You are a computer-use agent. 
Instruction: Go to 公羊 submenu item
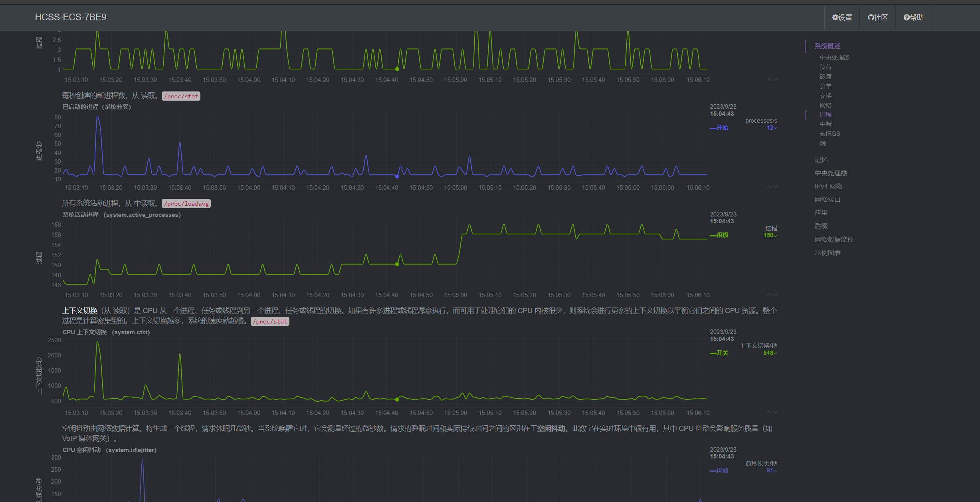[826, 86]
